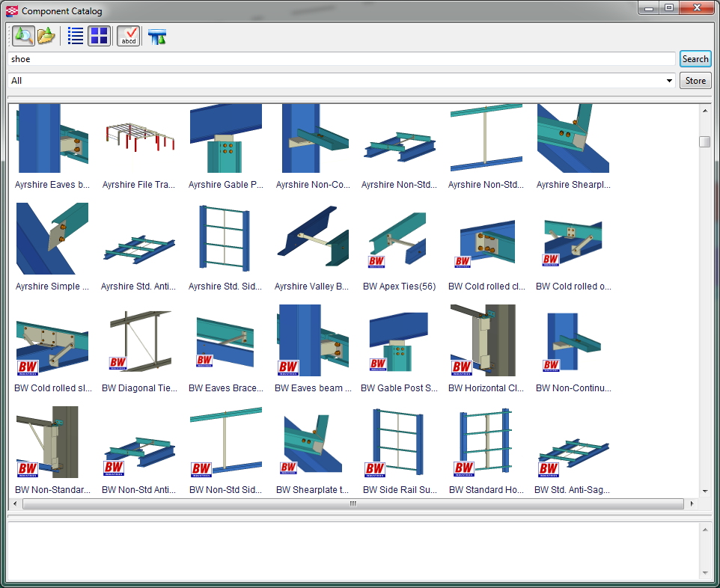Select the BW Diagonal Tie... thumbnail
This screenshot has width=720, height=588.
(139, 340)
